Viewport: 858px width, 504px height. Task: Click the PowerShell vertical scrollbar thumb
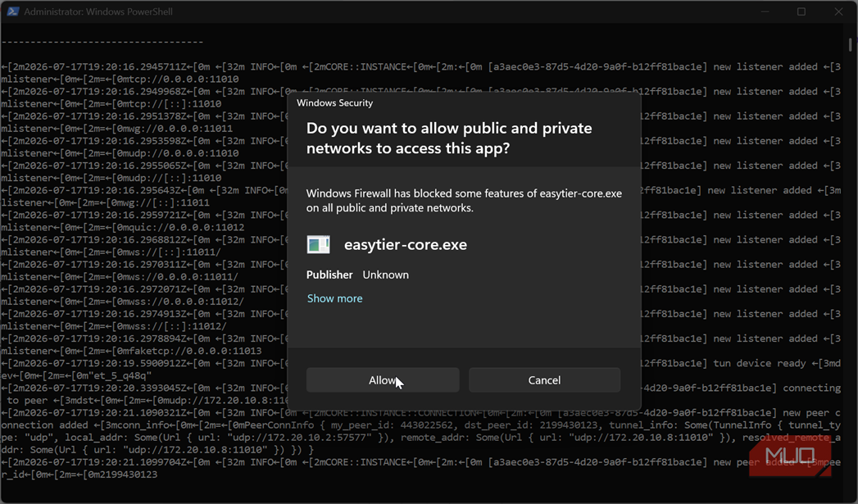[x=850, y=43]
